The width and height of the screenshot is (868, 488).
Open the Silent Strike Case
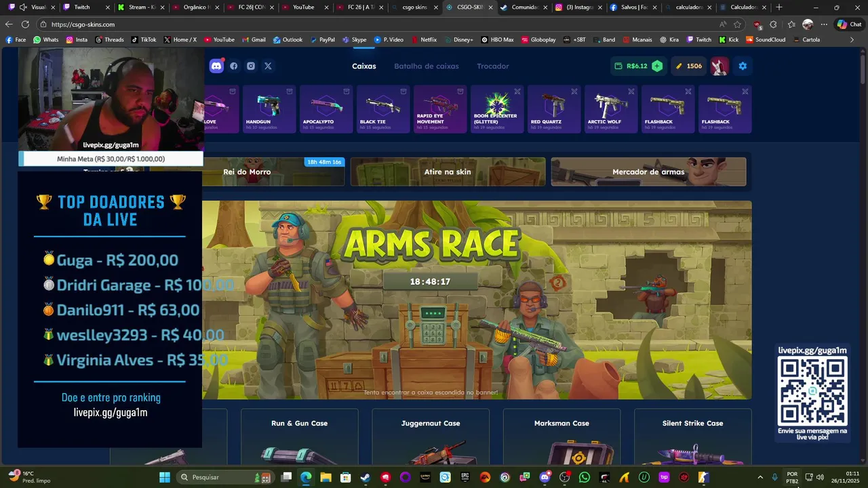pyautogui.click(x=692, y=436)
